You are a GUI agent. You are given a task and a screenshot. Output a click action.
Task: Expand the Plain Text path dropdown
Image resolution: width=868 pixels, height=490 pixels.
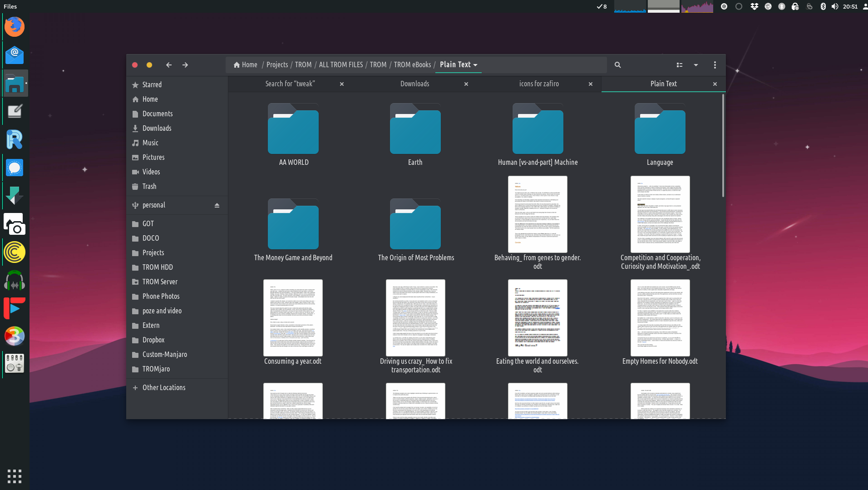point(475,65)
